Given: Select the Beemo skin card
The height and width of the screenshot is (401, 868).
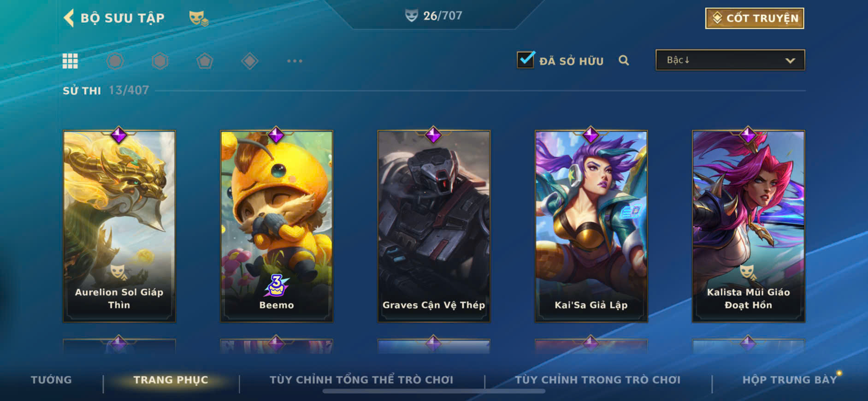Looking at the screenshot, I should click(x=277, y=226).
